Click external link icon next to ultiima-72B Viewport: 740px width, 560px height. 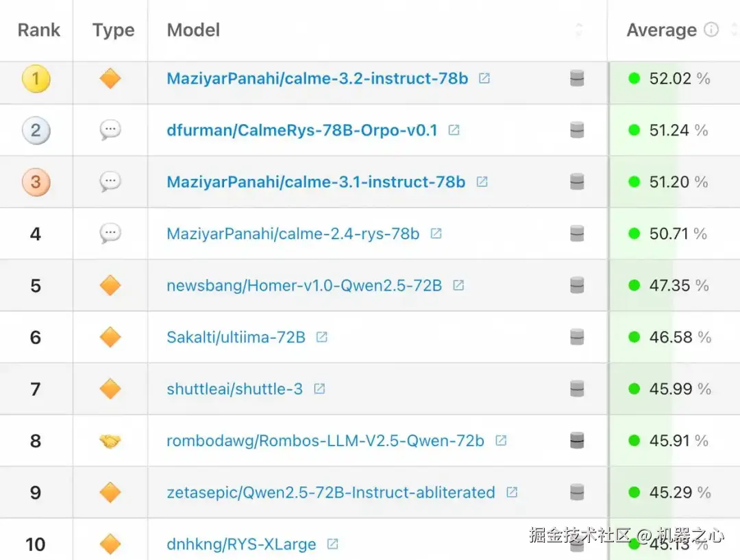[x=322, y=337]
